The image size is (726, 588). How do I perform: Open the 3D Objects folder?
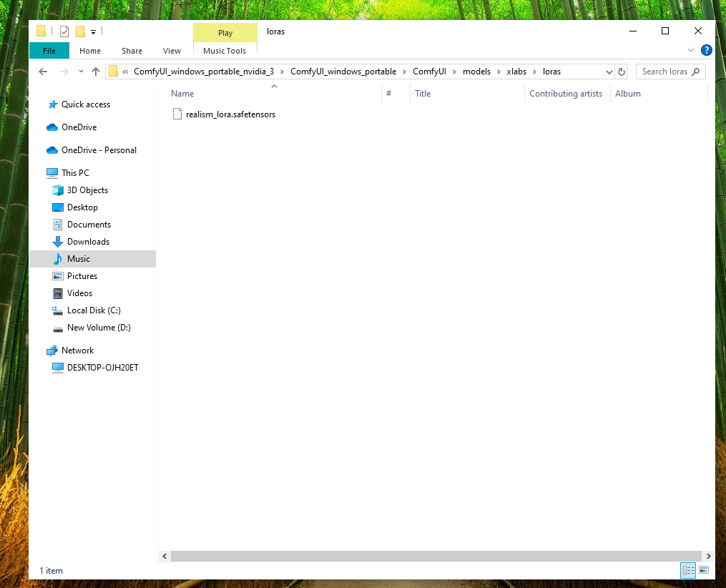coord(87,190)
